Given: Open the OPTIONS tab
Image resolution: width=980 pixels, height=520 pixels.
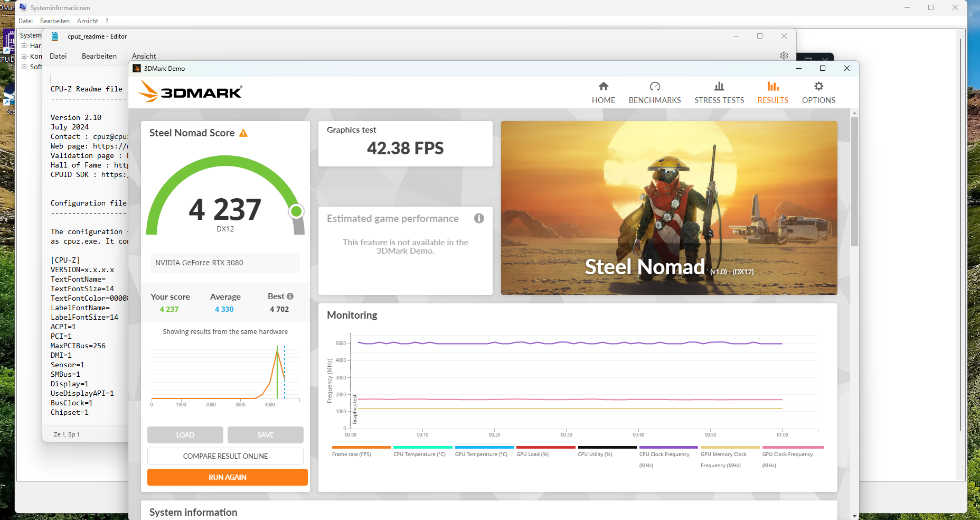Looking at the screenshot, I should [818, 93].
